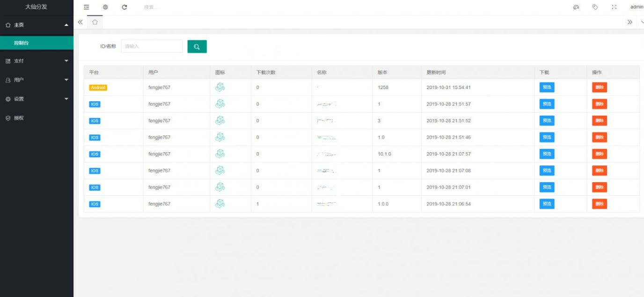This screenshot has width=644, height=297.
Task: Click app icon in the 15:54:41 row
Action: pos(220,87)
